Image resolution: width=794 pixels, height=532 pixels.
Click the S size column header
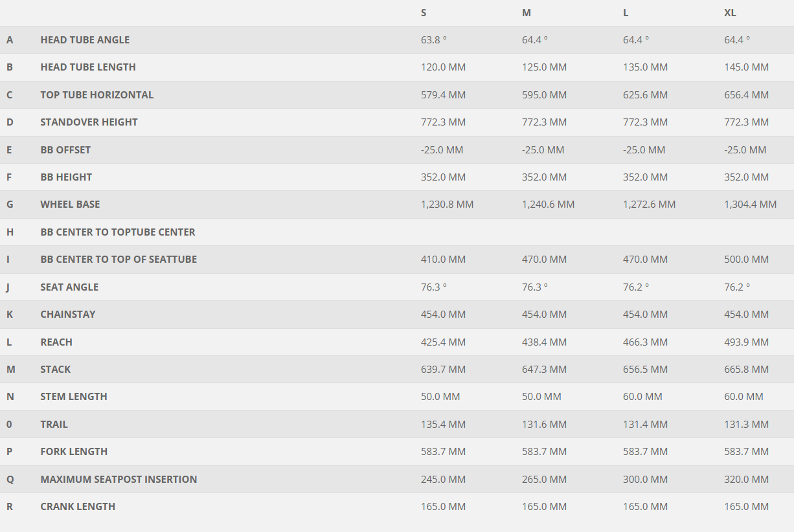click(x=424, y=13)
